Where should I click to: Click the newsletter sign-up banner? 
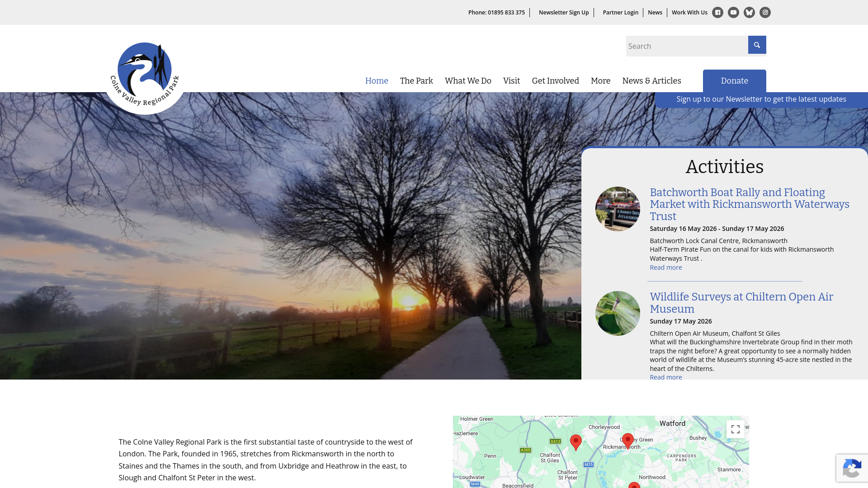click(x=761, y=99)
